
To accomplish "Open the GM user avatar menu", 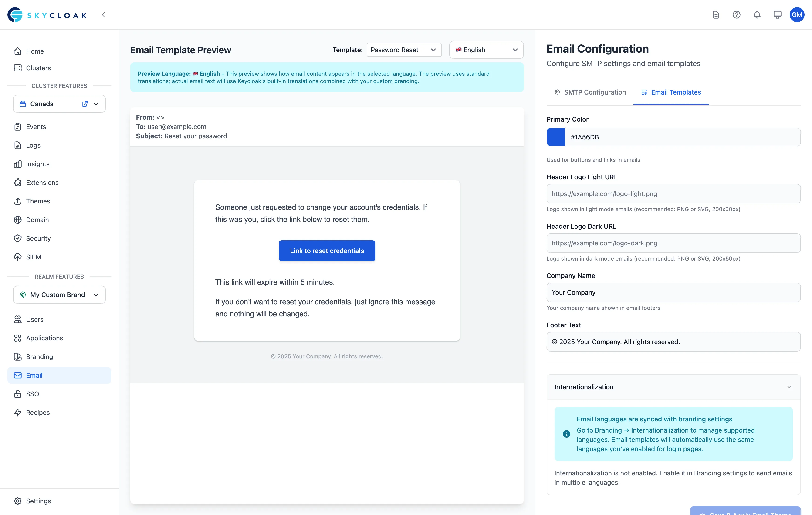I will [x=797, y=14].
